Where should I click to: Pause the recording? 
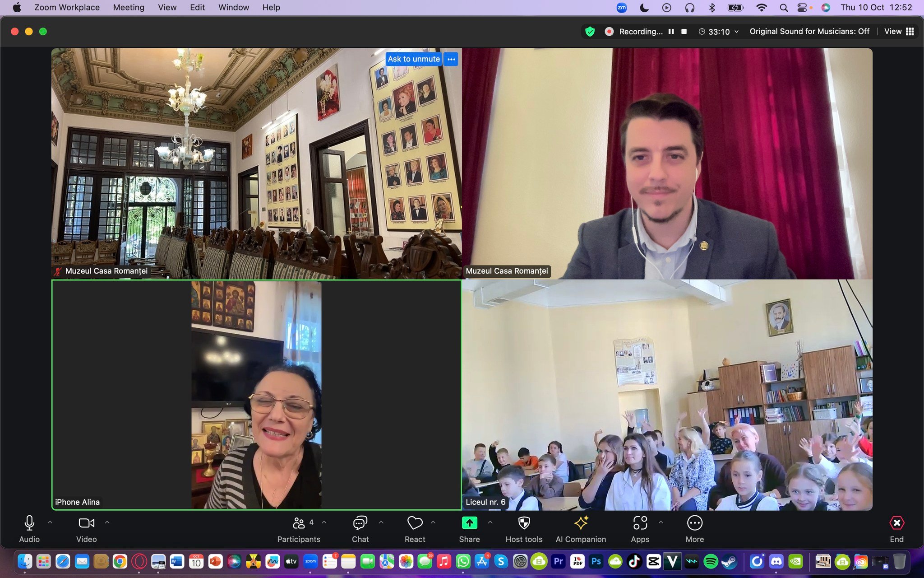[x=671, y=31]
